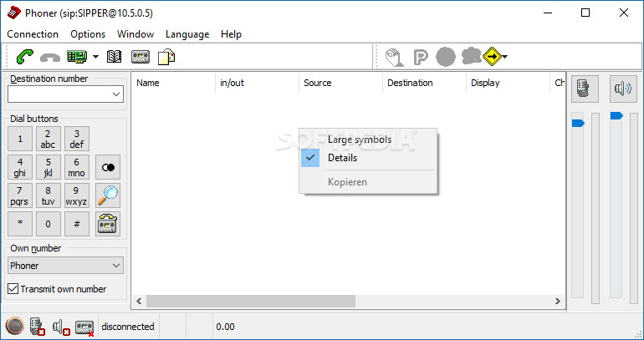Click the Phoner app icon in title bar
644x340 pixels.
(x=14, y=13)
